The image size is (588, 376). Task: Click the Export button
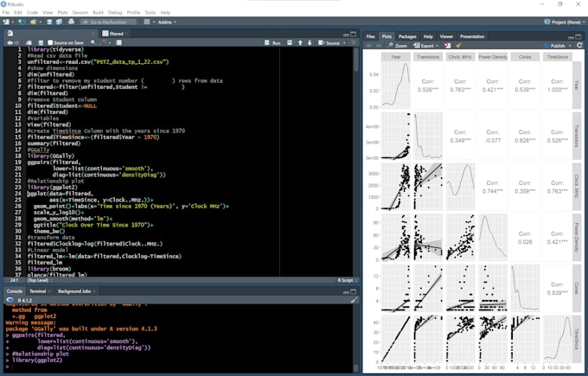(x=424, y=45)
